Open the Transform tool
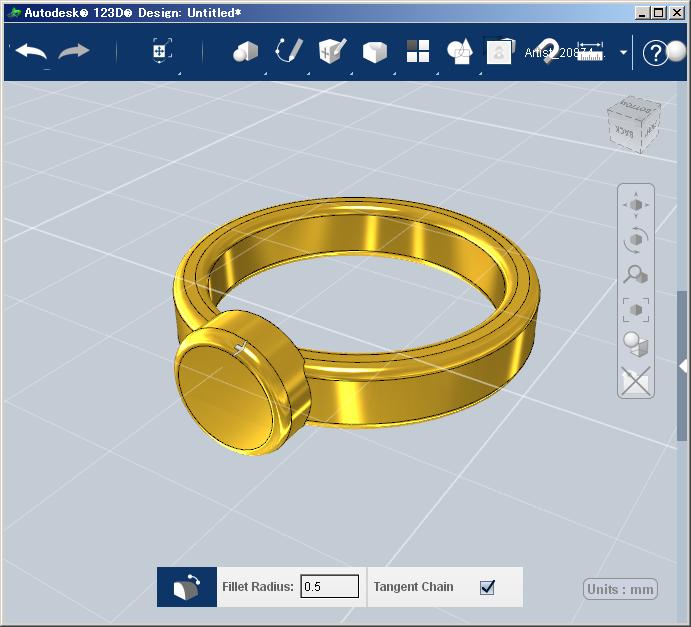Image resolution: width=691 pixels, height=627 pixels. (160, 51)
